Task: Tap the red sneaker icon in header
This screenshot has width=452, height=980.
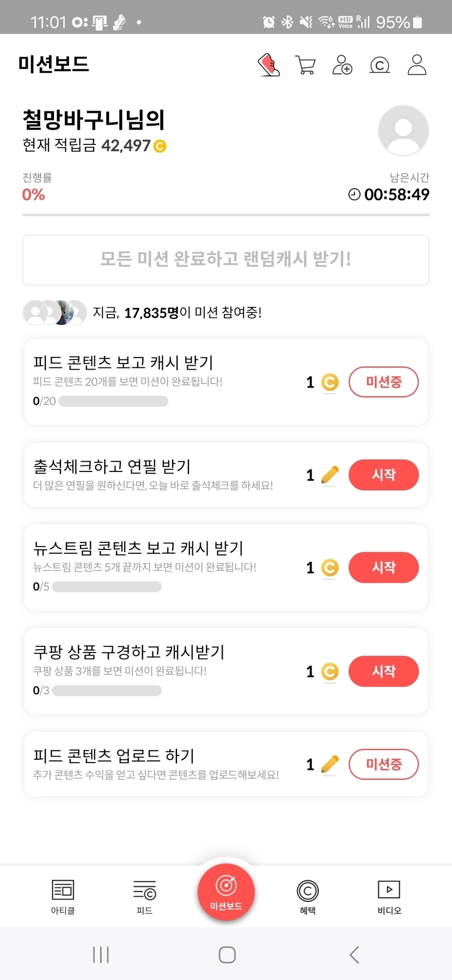Action: point(268,65)
